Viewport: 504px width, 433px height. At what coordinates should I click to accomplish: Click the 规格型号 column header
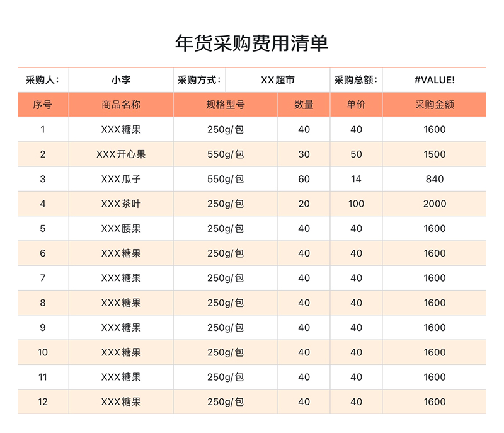click(226, 105)
